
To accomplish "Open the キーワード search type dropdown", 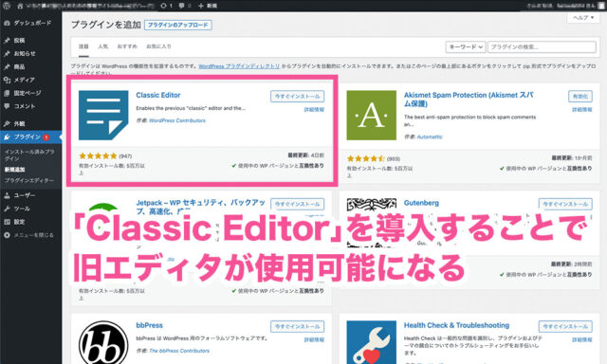I will [466, 46].
